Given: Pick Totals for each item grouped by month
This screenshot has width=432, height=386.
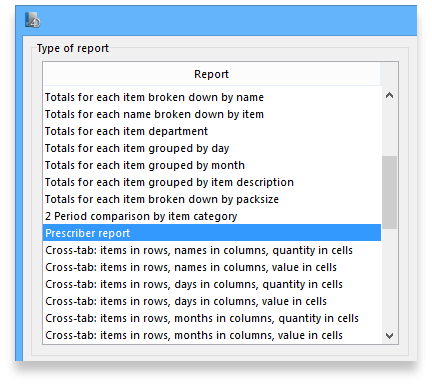Looking at the screenshot, I should 212,165.
